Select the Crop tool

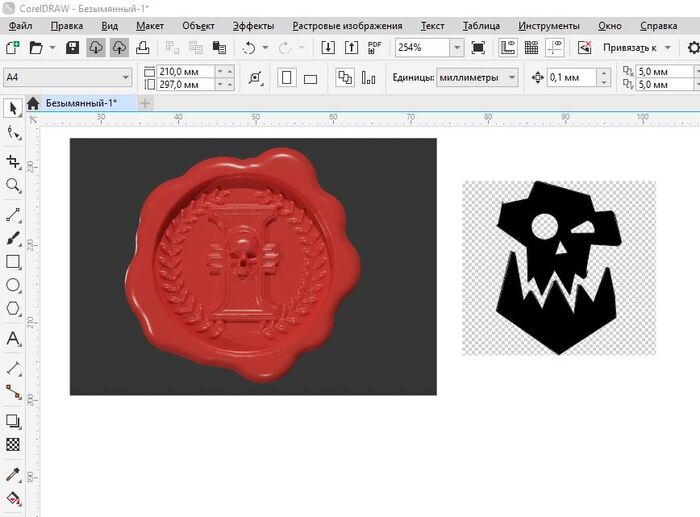point(13,161)
